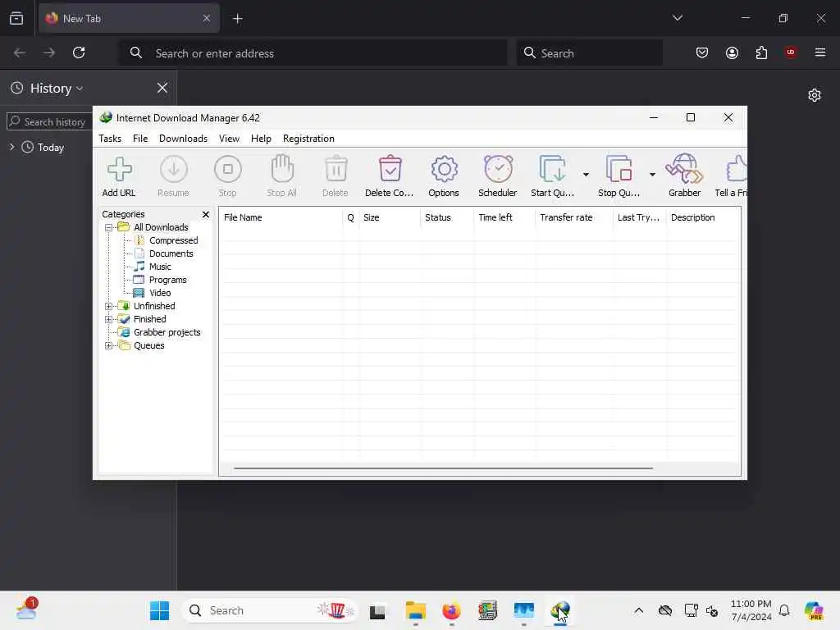
Task: Close the Categories panel
Action: click(206, 214)
